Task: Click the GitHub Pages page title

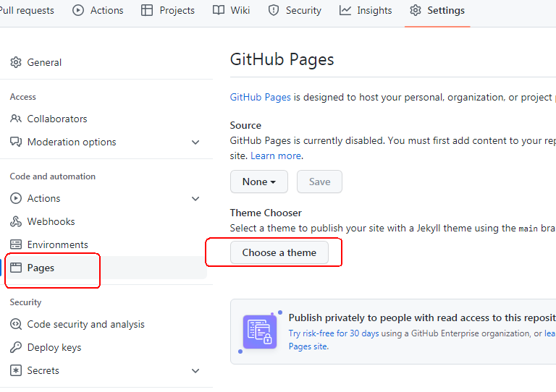Action: click(282, 59)
